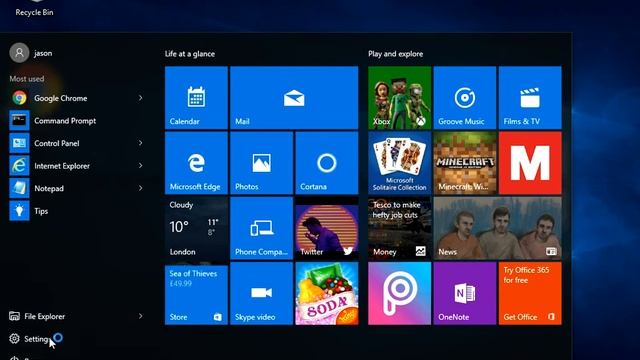Expand File Explorer jump list arrow
This screenshot has height=360, width=640.
[140, 316]
